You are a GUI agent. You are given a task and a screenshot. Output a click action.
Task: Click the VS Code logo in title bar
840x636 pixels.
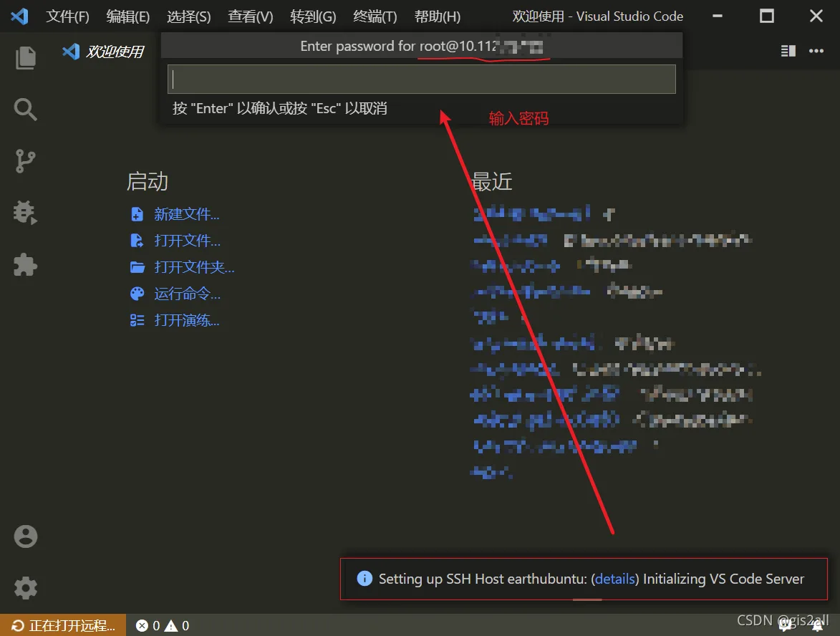click(x=20, y=16)
